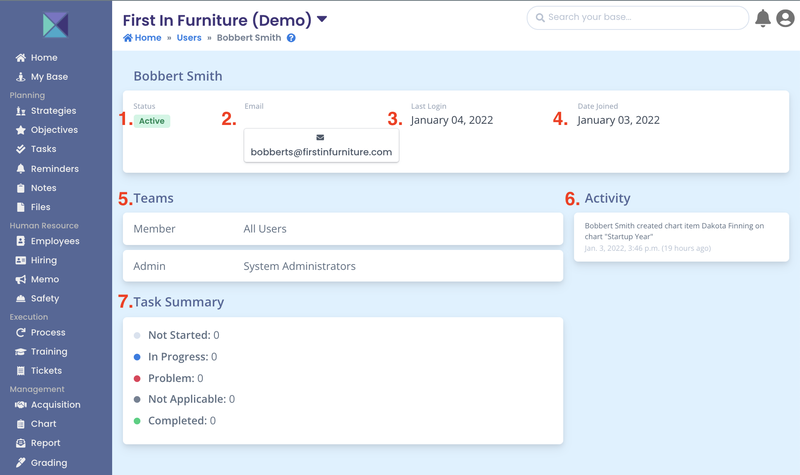Click the green Completed dot
The height and width of the screenshot is (475, 800).
click(x=137, y=421)
